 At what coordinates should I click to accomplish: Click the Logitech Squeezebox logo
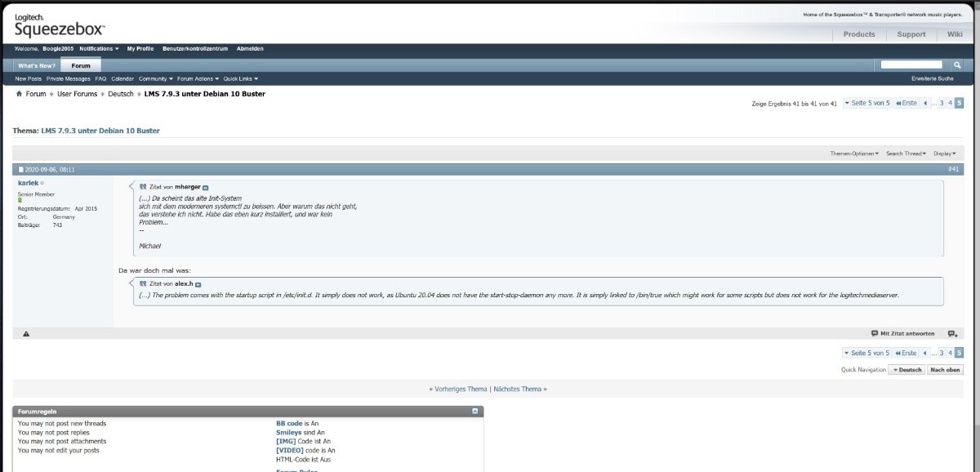(59, 26)
